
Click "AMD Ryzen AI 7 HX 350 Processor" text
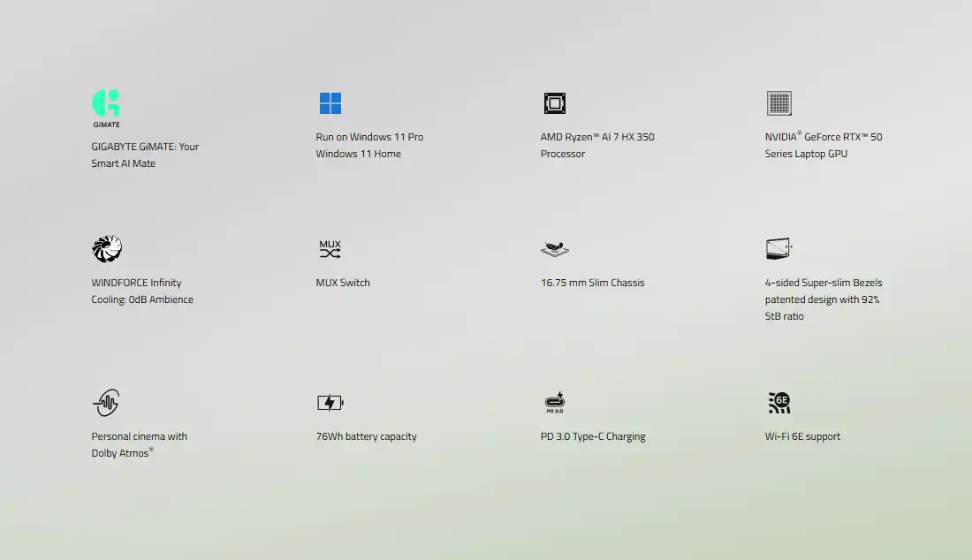597,145
